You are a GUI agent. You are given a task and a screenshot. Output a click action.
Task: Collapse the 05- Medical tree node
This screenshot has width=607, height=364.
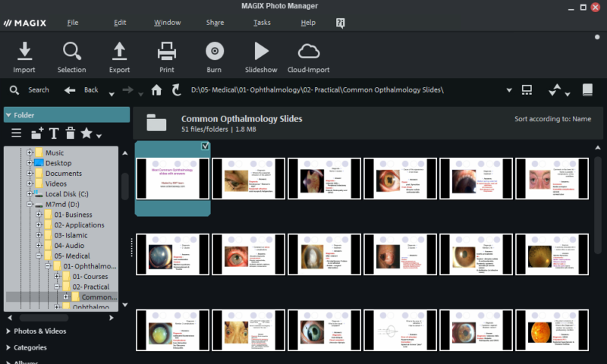pos(39,256)
